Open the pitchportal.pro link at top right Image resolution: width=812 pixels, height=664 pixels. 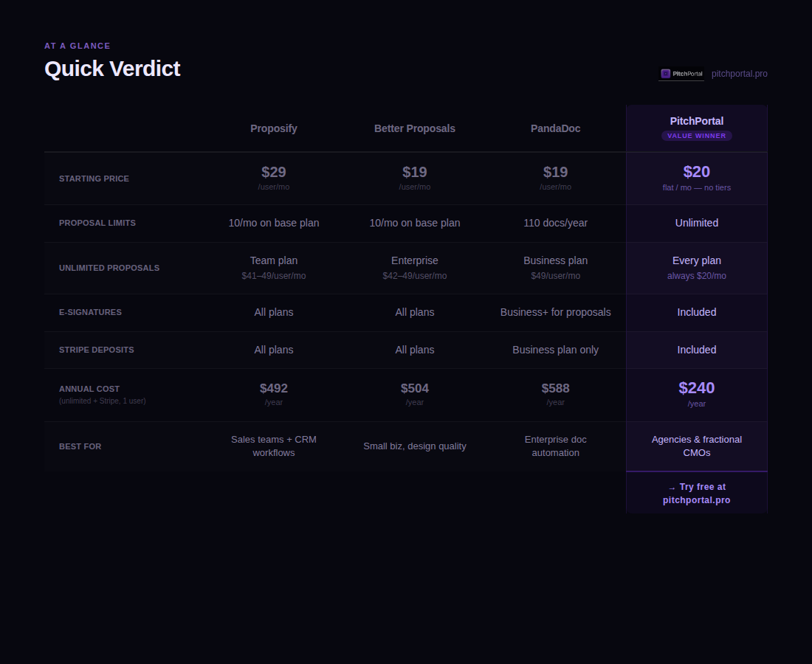coord(739,74)
